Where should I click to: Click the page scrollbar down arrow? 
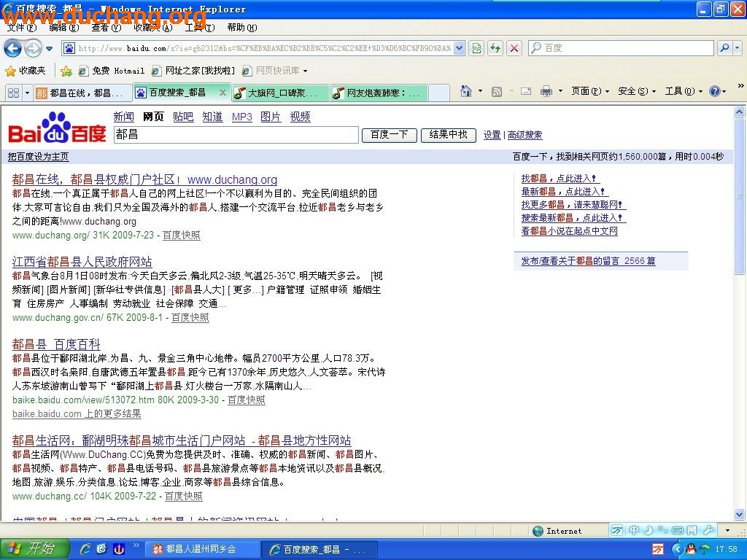click(x=740, y=514)
